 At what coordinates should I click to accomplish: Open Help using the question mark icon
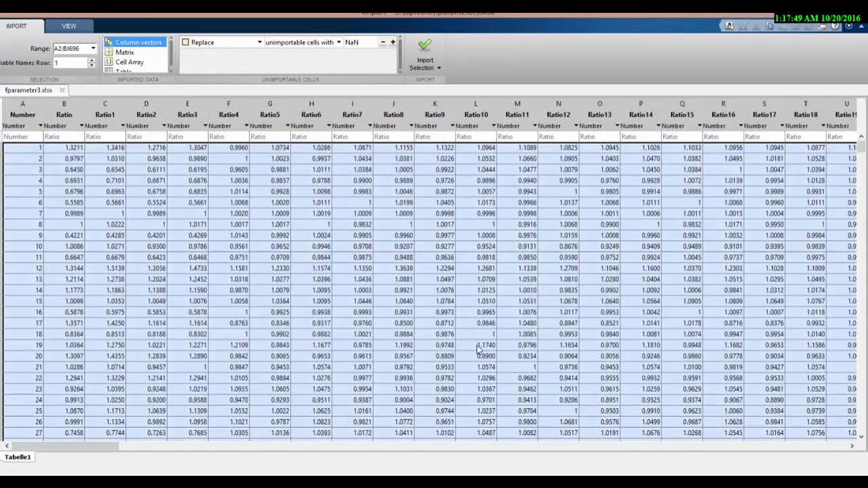coord(835,25)
